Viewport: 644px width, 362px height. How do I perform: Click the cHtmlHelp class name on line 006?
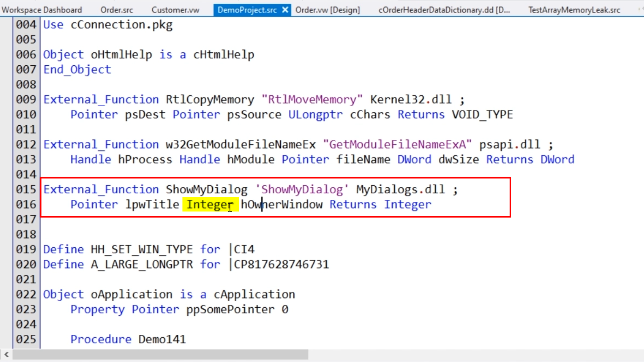point(223,55)
